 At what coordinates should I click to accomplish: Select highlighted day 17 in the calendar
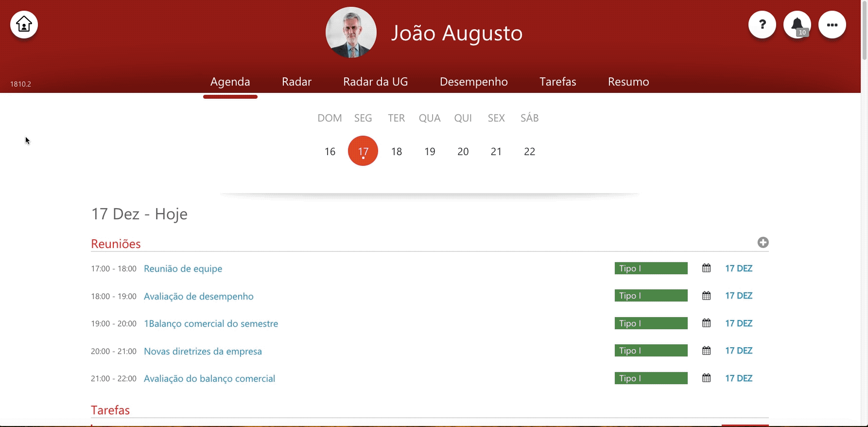pos(363,151)
